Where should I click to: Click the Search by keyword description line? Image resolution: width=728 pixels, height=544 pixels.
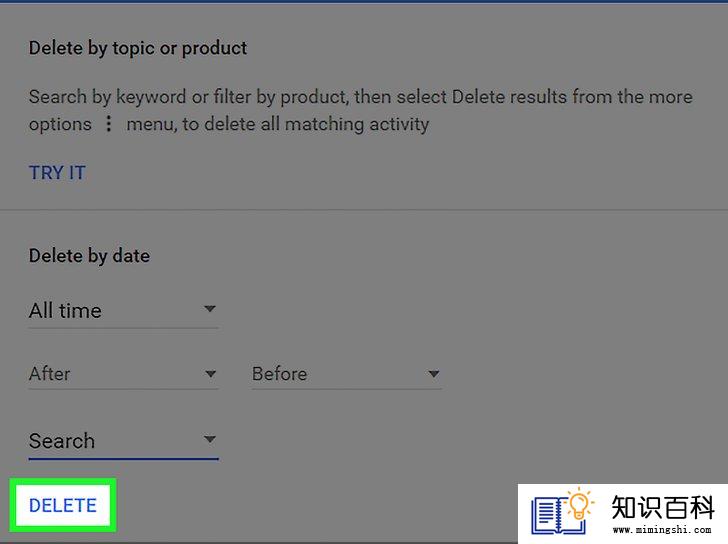361,97
